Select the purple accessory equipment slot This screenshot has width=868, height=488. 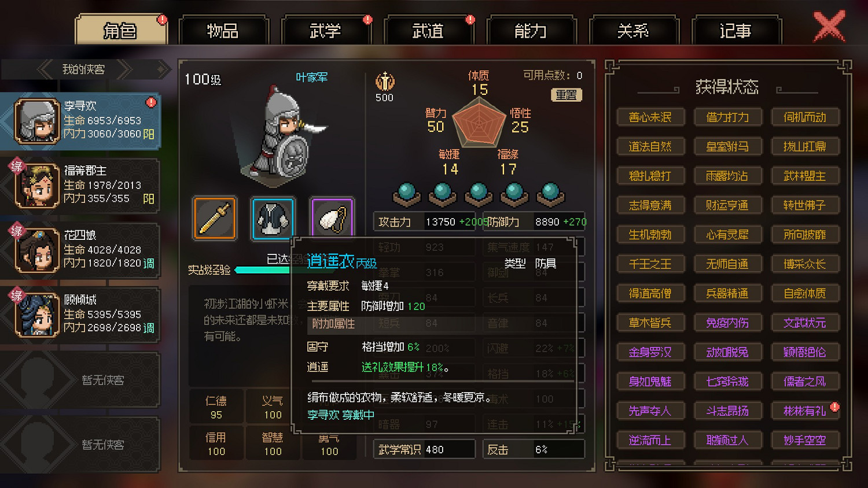pyautogui.click(x=332, y=217)
